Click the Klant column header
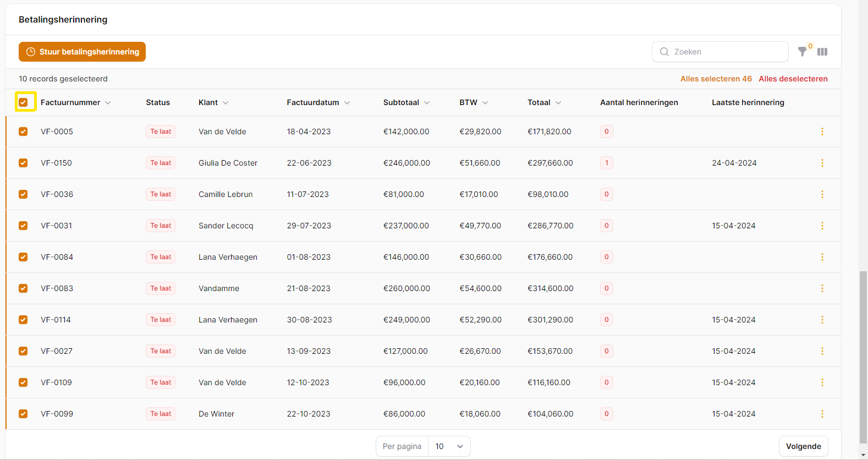 pyautogui.click(x=208, y=102)
